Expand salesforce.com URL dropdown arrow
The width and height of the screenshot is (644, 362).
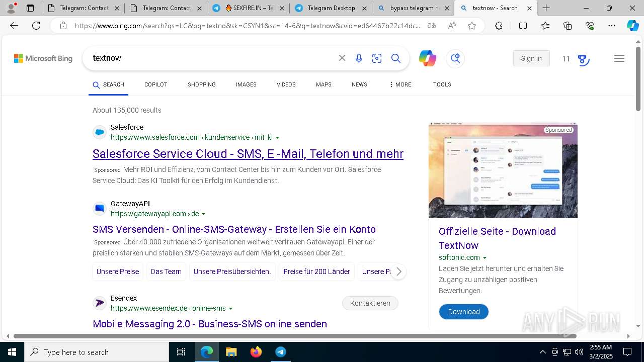point(277,138)
